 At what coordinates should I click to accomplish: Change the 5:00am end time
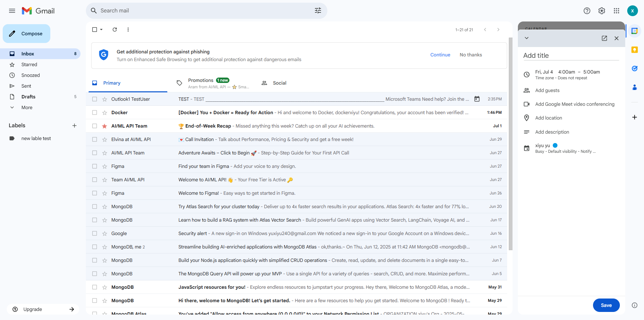[592, 72]
